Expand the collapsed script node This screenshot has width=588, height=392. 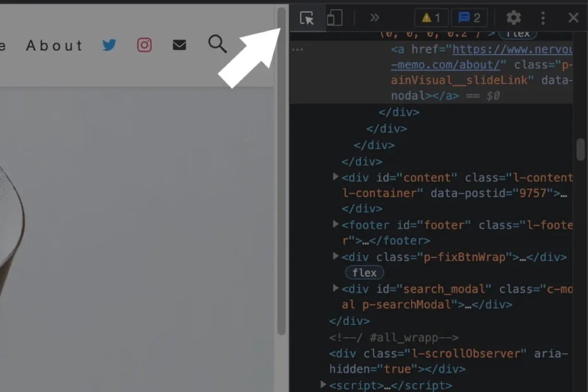click(323, 385)
